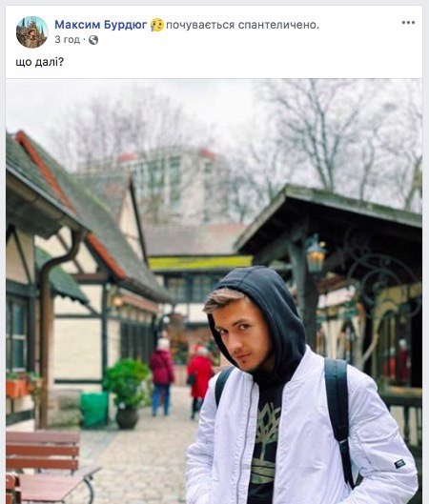Click the person in the maroon coat
The height and width of the screenshot is (504, 429).
[162, 376]
